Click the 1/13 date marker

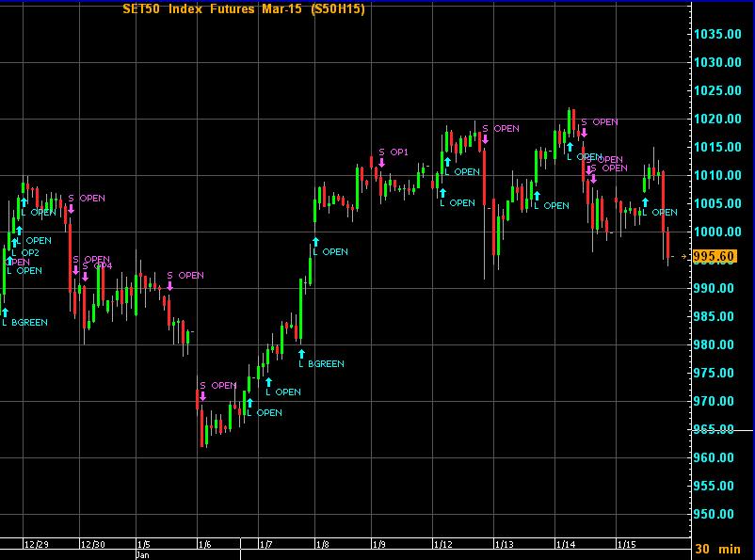(x=505, y=544)
